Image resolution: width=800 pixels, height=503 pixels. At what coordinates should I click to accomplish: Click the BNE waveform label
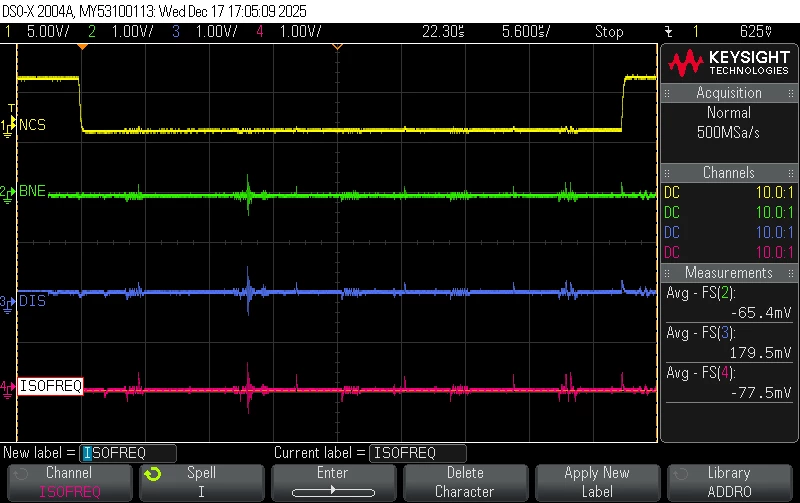(32, 191)
